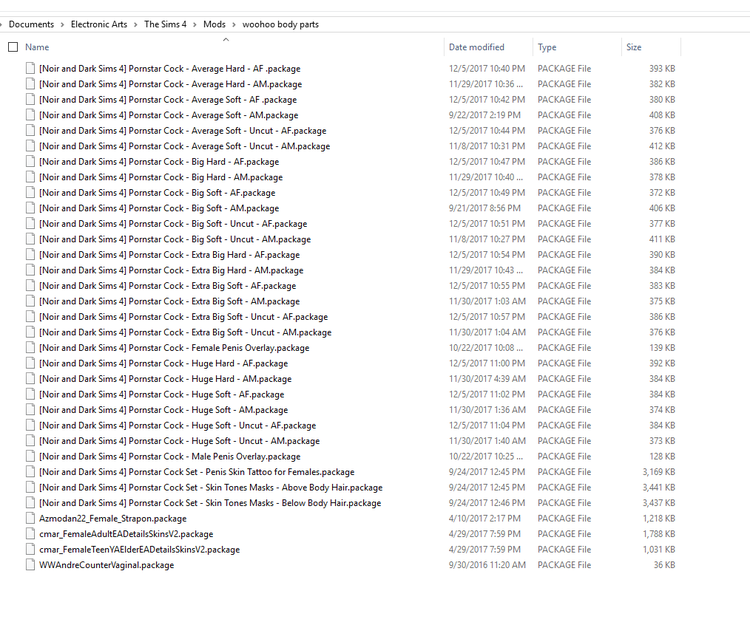750x622 pixels.
Task: Go to Electronic Arts breadcrumb folder
Action: click(99, 24)
